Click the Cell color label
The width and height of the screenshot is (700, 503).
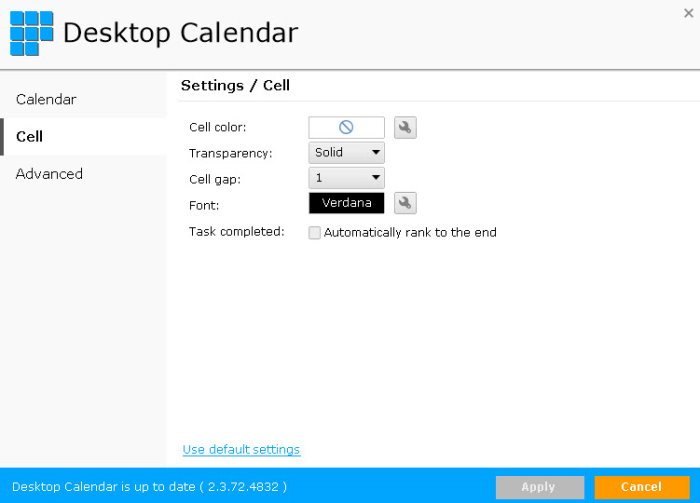[x=217, y=128]
